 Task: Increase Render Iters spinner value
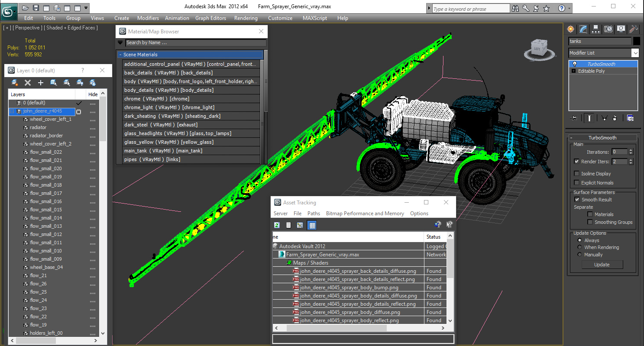point(631,160)
